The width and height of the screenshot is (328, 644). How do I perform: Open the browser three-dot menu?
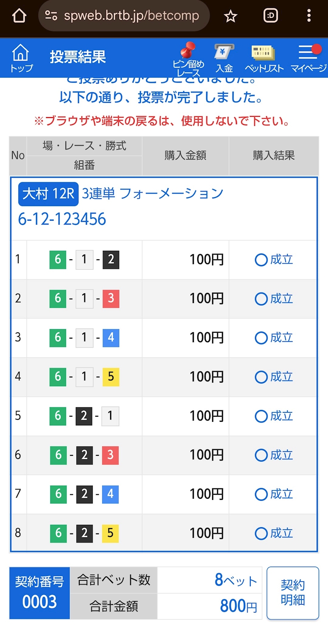pos(309,16)
